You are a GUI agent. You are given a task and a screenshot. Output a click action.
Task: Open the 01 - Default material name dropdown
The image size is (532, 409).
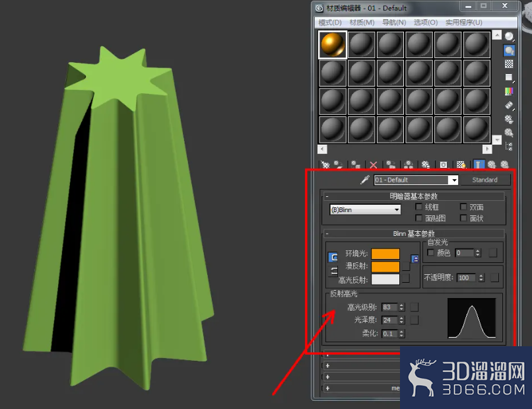(454, 180)
